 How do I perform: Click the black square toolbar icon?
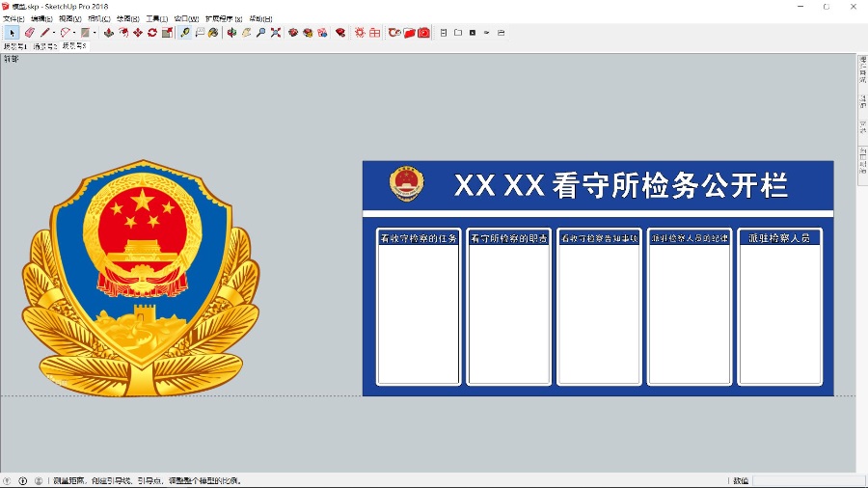coord(473,33)
